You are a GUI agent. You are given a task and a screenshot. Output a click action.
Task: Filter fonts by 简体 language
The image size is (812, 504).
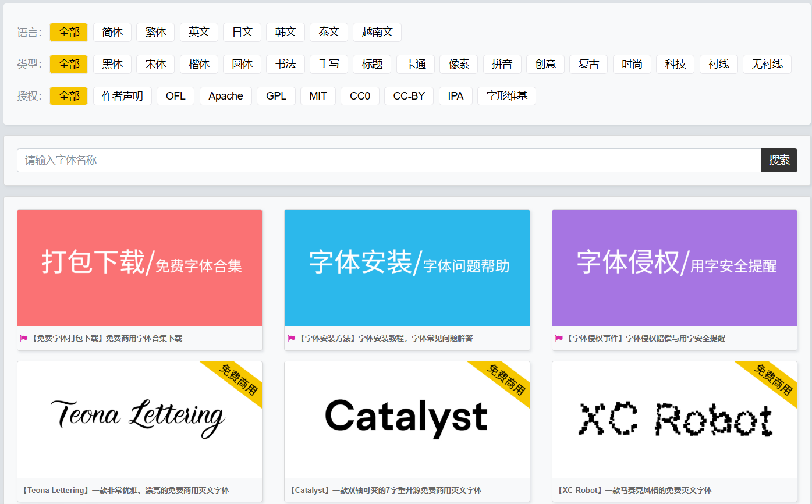coord(112,32)
